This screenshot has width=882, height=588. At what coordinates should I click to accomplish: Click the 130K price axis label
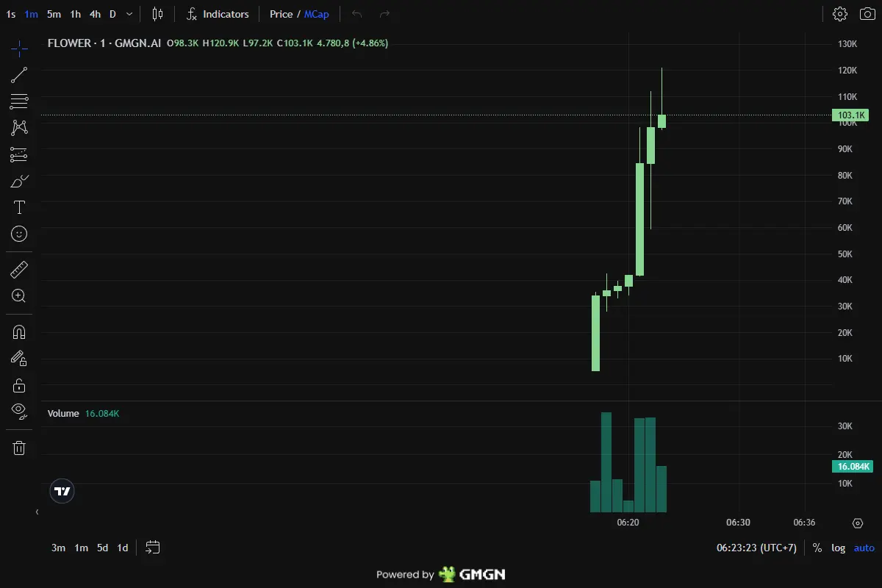click(x=847, y=44)
